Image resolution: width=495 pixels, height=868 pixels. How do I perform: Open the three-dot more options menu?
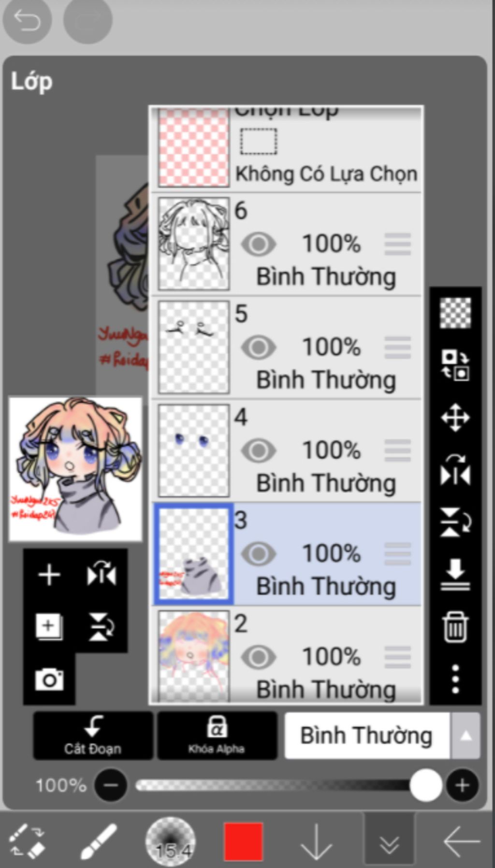click(455, 679)
